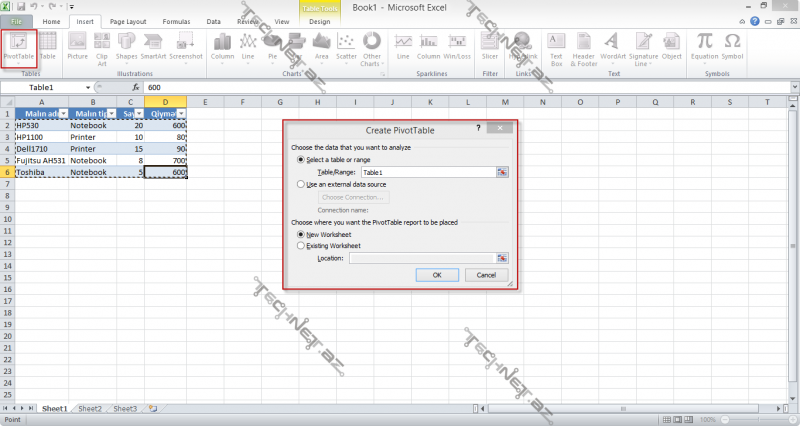Open Clip Art from the ribbon
Viewport: 800px width, 426px height.
tap(102, 48)
